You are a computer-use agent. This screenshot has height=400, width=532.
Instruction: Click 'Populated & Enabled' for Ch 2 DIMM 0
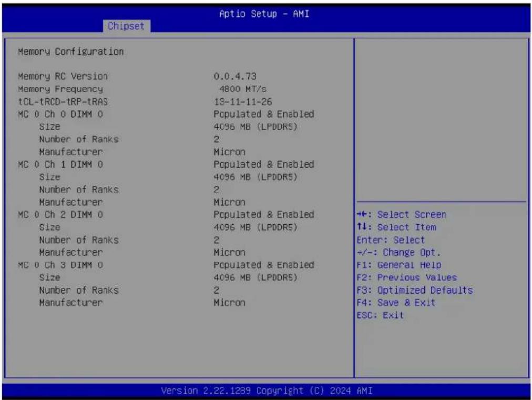click(x=264, y=215)
